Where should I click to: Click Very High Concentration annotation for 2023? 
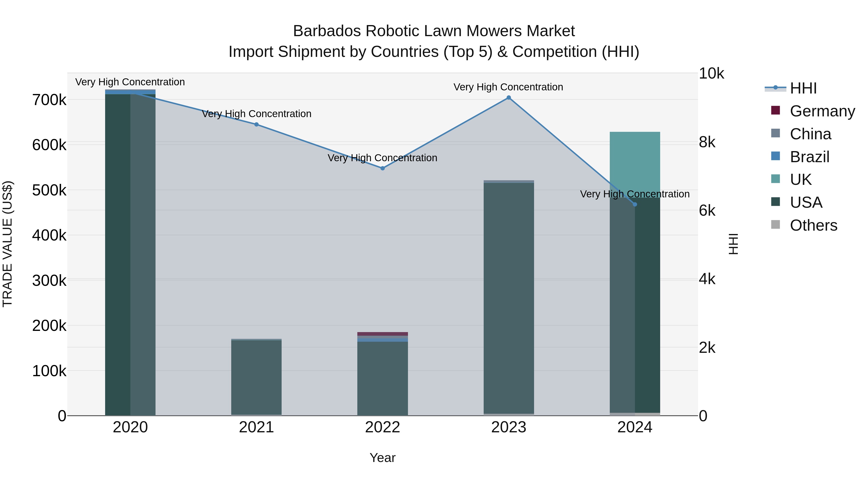[508, 87]
